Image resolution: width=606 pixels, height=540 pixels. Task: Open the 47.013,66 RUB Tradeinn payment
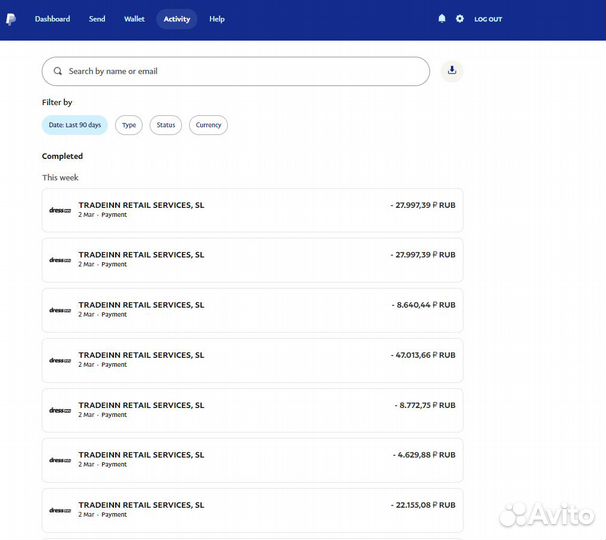(x=252, y=360)
